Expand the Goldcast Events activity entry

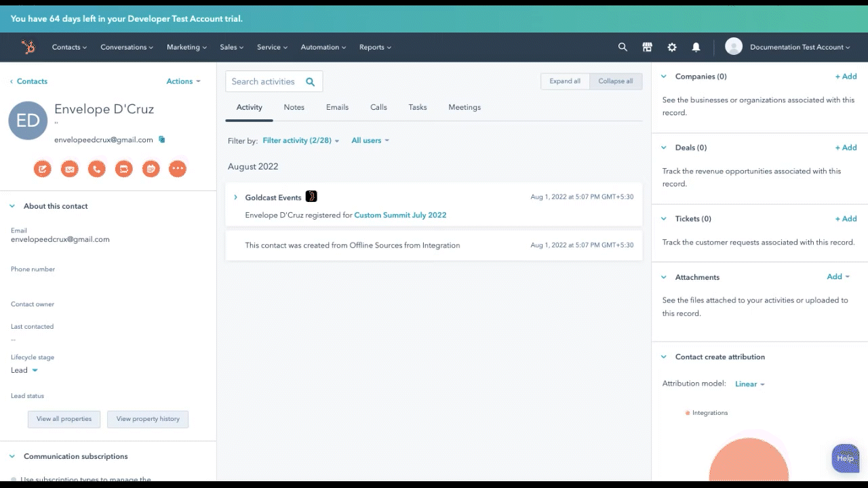(235, 197)
